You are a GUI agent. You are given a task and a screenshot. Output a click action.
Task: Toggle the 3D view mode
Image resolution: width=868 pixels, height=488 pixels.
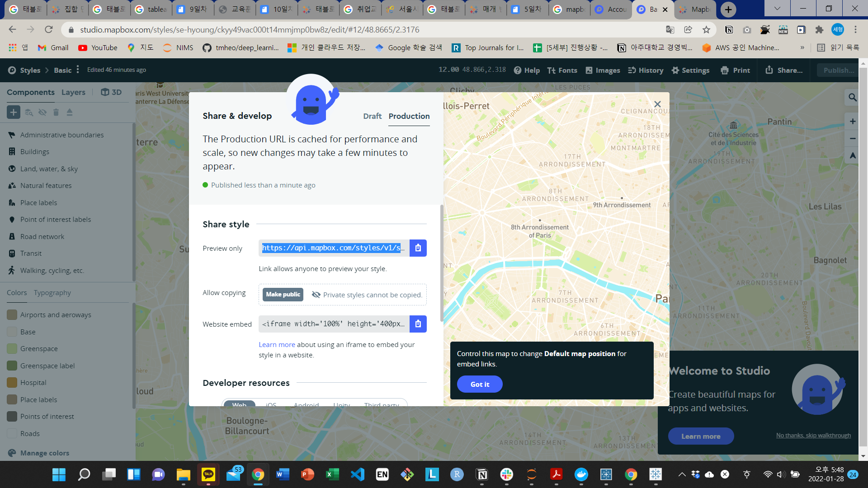111,92
